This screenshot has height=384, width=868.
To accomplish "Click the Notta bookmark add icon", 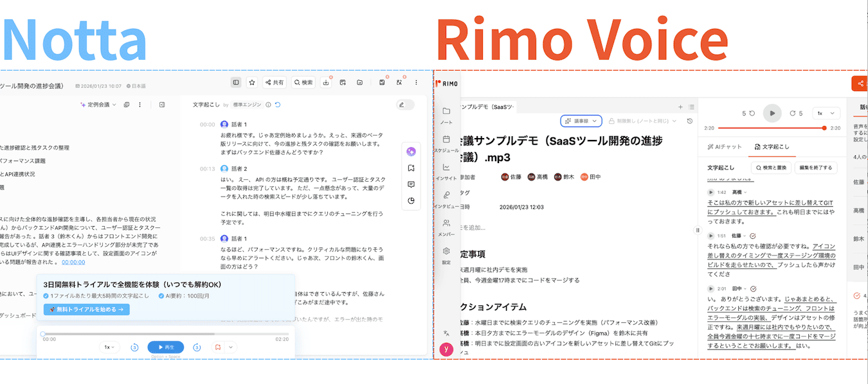I will (x=411, y=168).
